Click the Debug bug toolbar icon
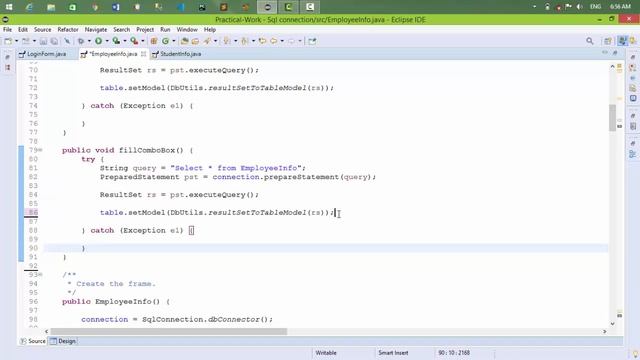The image size is (640, 360). [81, 41]
